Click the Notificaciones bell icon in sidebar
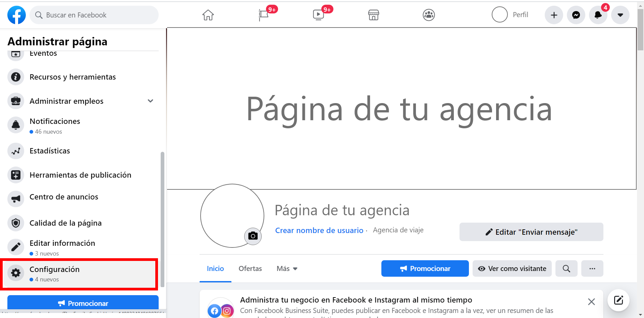 (x=16, y=125)
